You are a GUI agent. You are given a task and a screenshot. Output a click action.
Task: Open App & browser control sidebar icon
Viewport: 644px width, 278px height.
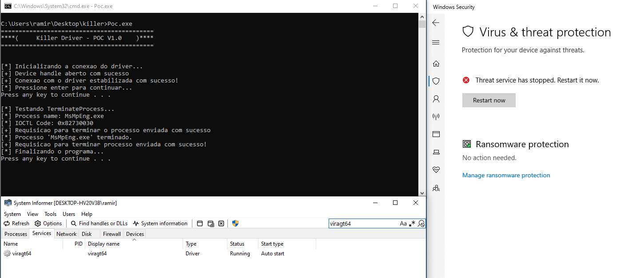(x=436, y=134)
